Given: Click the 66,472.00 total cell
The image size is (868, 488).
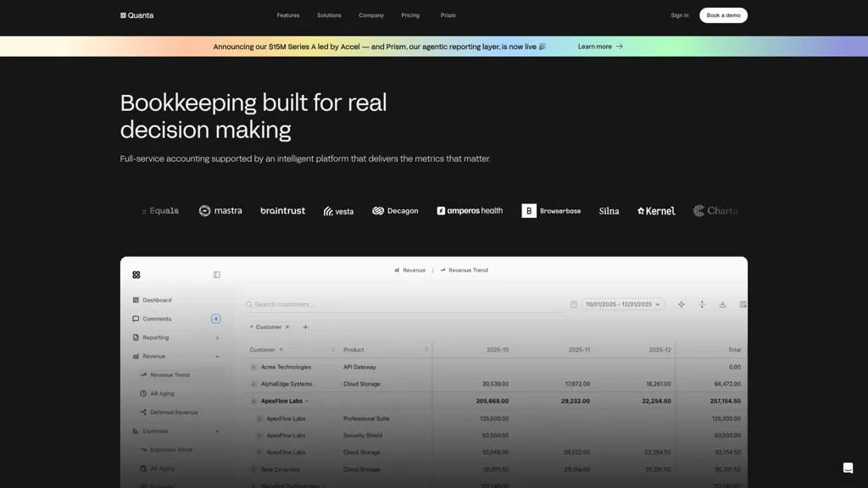Looking at the screenshot, I should click(727, 384).
